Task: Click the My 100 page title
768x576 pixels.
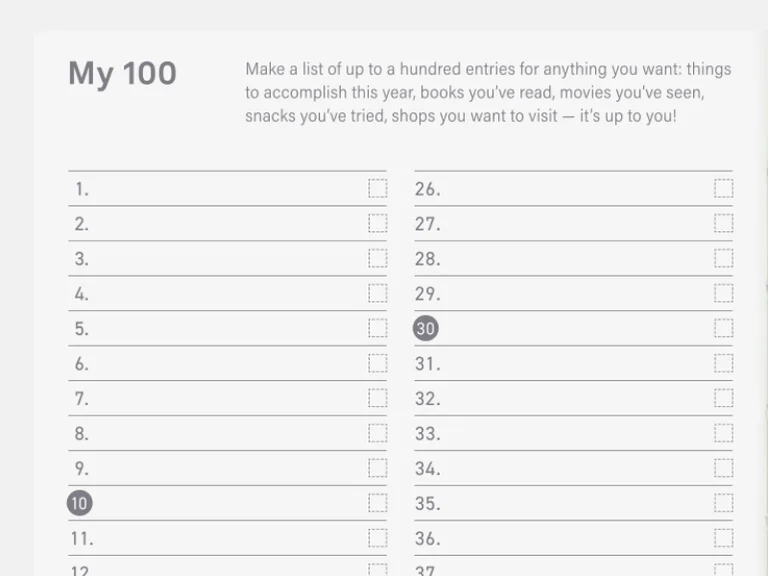Action: (x=122, y=74)
